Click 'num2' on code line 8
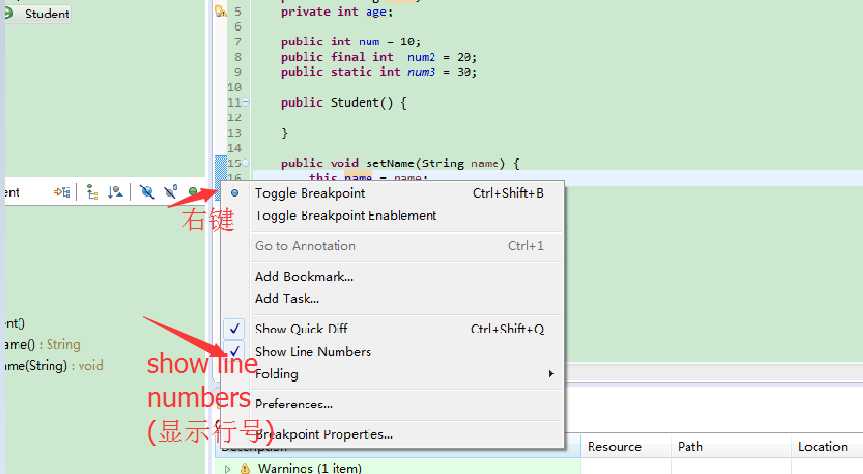The image size is (863, 474). point(421,57)
